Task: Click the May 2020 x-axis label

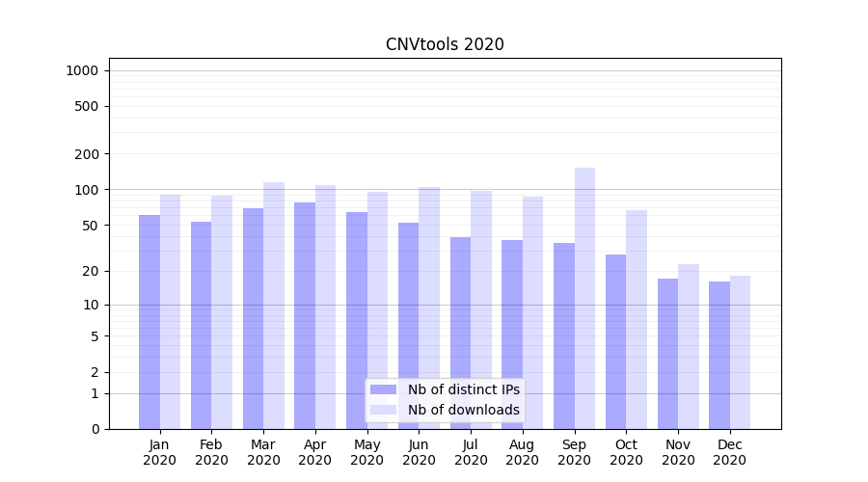Action: [x=367, y=452]
